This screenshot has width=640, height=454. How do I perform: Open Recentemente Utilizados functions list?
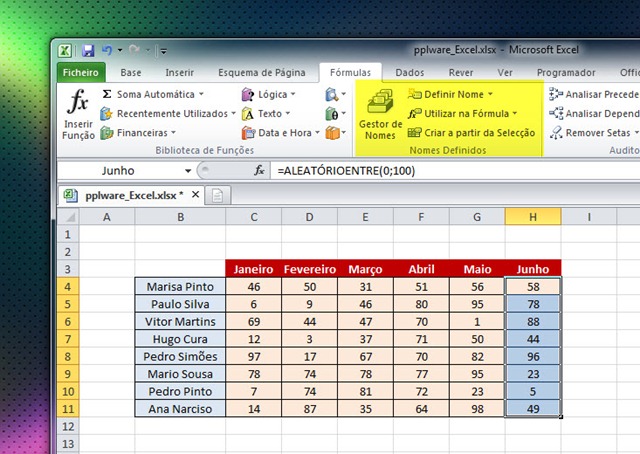click(168, 114)
